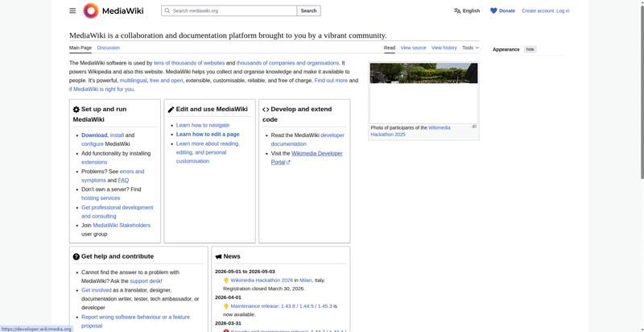Click the MediaWiki sunflower logo
Screen dimensions: 644x332
pyautogui.click(x=91, y=10)
